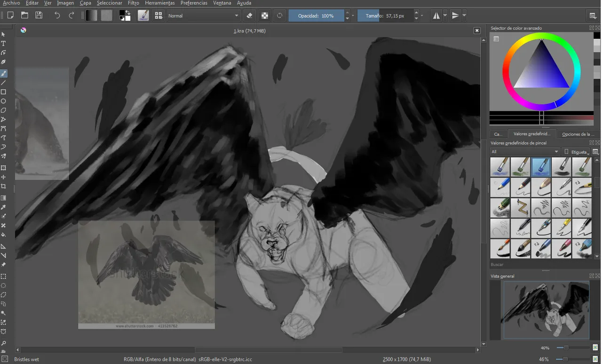The width and height of the screenshot is (602, 364).
Task: Expand the Normal blending mode dropdown
Action: tap(204, 15)
